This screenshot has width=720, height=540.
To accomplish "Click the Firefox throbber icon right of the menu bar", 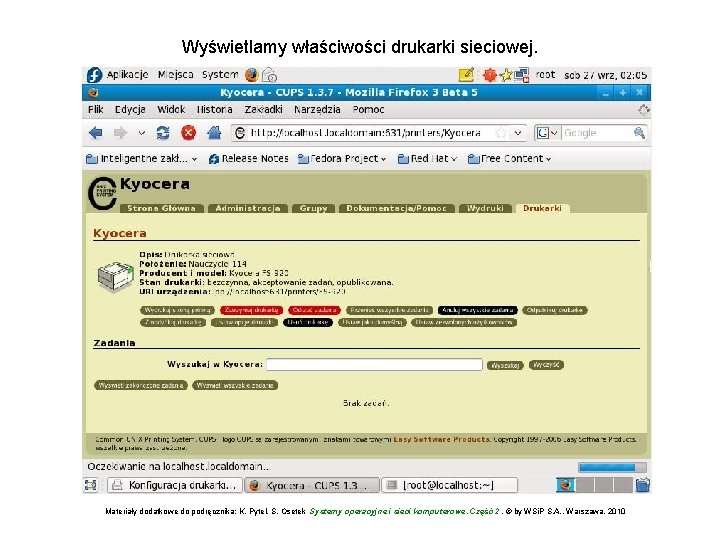I will coord(644,110).
